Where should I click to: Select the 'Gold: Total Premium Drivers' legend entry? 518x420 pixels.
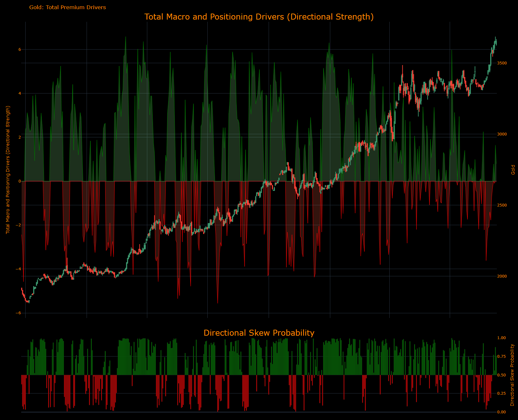click(x=67, y=7)
